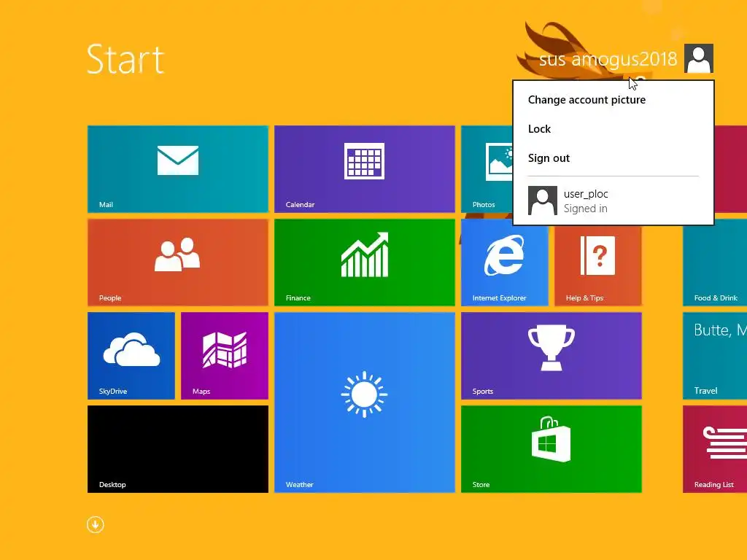
Task: Click the sus amogus2018 user name
Action: point(608,60)
